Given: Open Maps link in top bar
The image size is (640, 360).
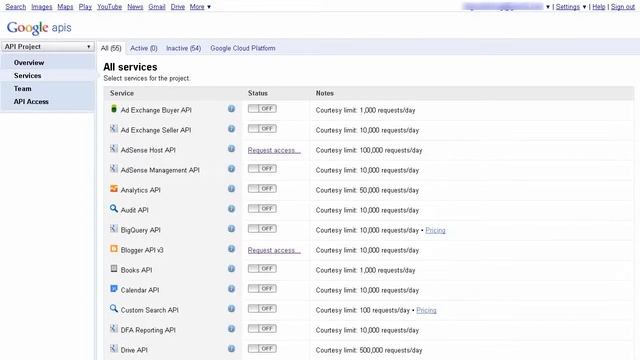Looking at the screenshot, I should (x=65, y=7).
